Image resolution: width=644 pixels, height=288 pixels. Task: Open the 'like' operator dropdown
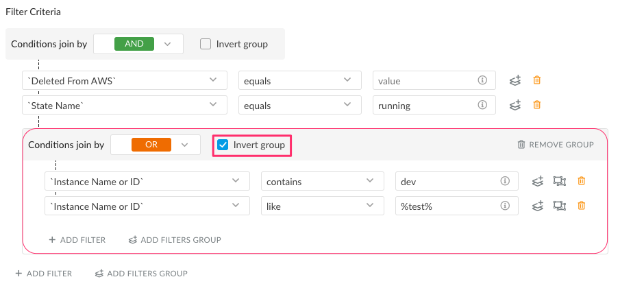(323, 206)
